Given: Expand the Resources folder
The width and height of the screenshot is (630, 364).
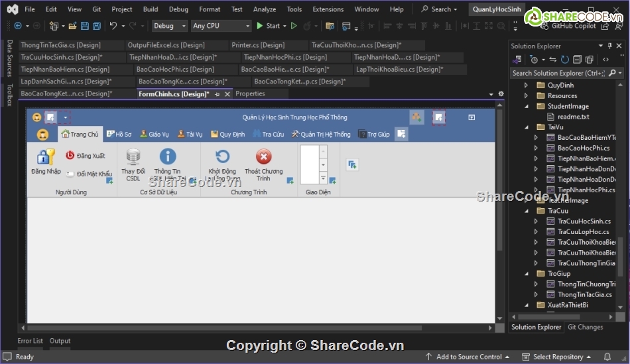Looking at the screenshot, I should point(526,95).
